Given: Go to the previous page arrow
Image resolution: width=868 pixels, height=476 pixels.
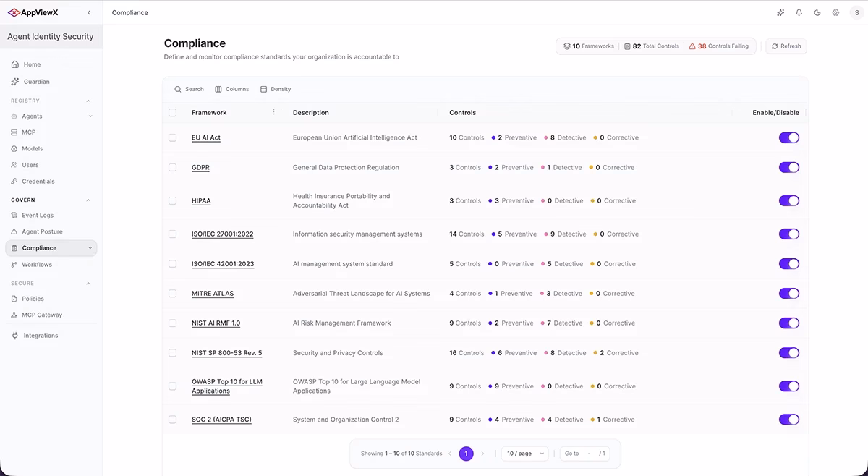Looking at the screenshot, I should point(450,454).
